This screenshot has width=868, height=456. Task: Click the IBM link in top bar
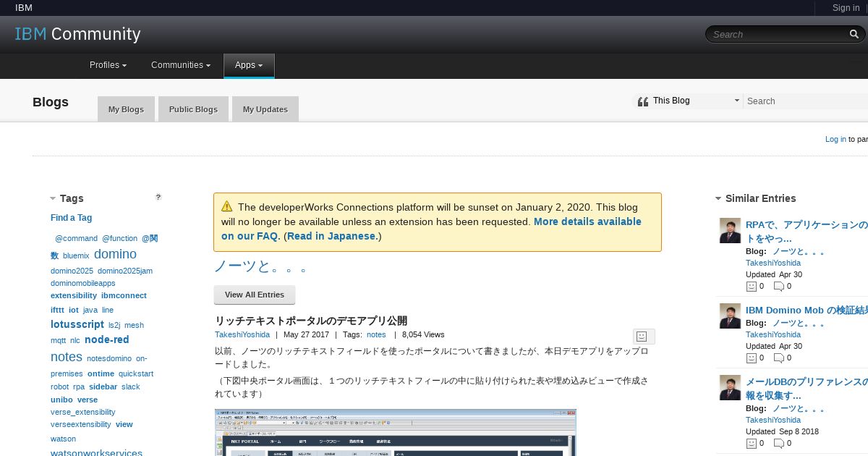pos(24,8)
